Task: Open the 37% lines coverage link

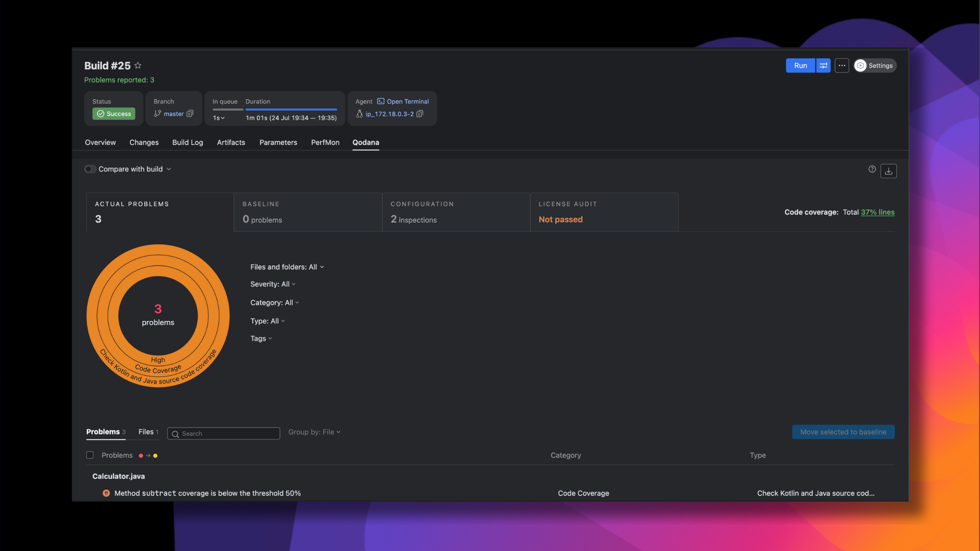Action: [x=878, y=212]
